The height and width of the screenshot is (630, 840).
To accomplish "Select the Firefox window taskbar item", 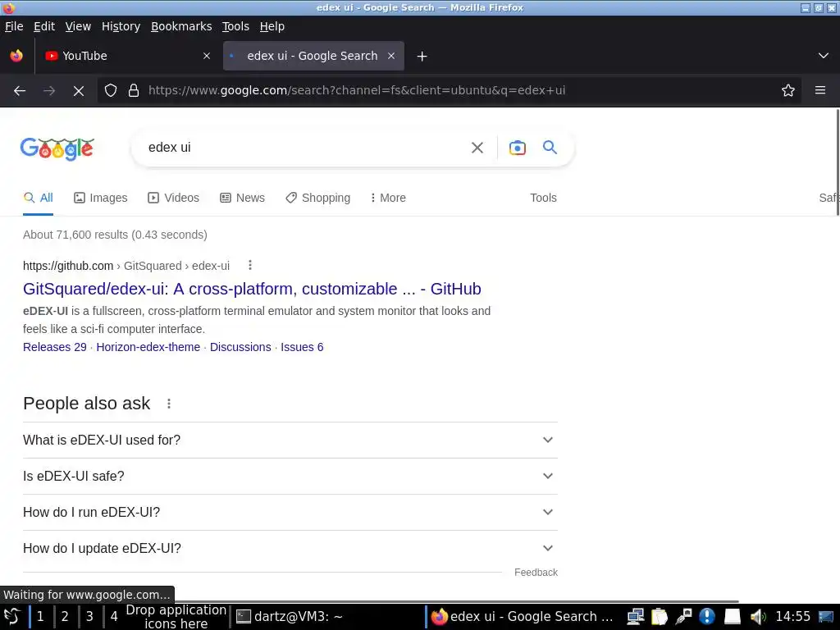I will (523, 617).
